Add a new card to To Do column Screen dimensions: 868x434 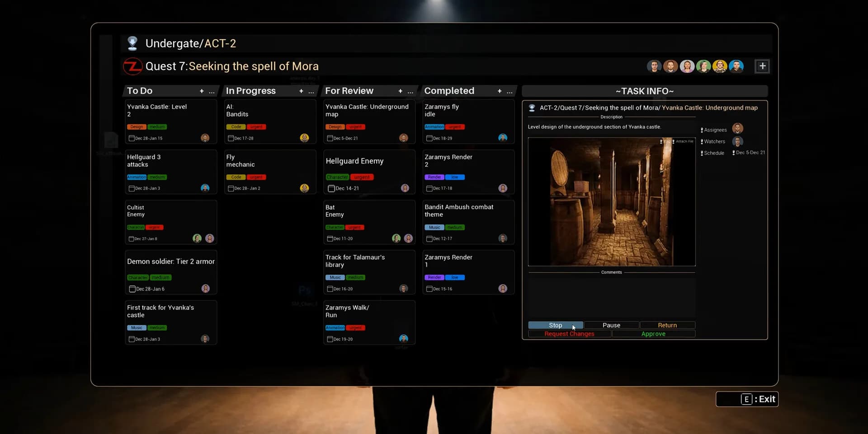[202, 91]
